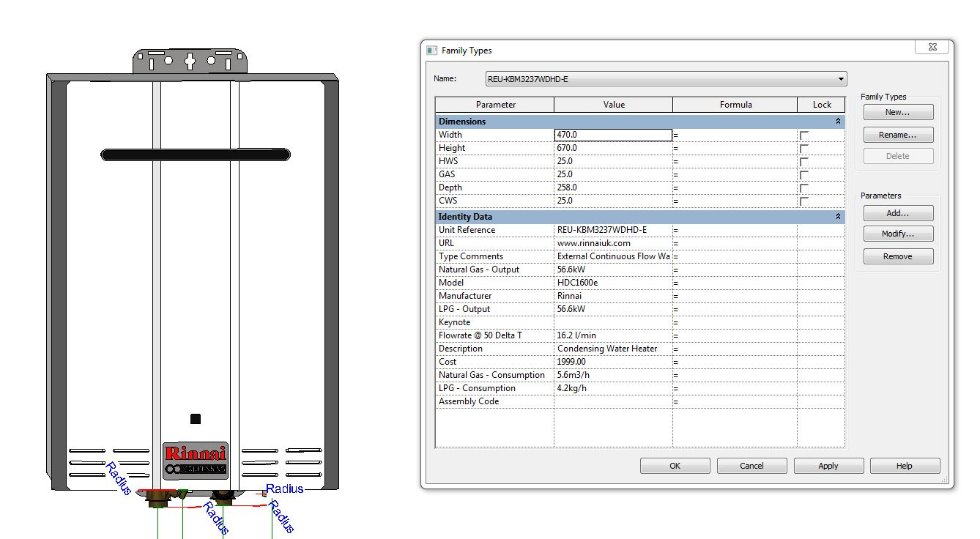
Task: Collapse the Identity Data section
Action: 838,217
